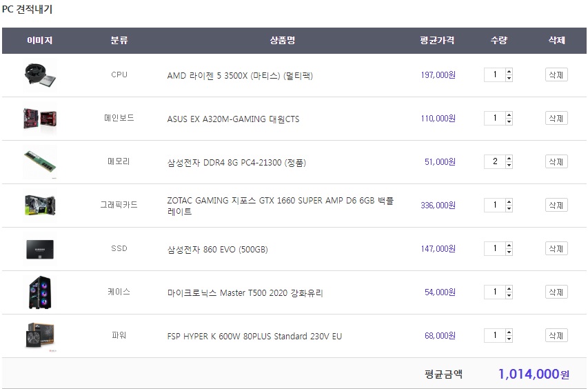Click the 상품명 column header

[283, 40]
